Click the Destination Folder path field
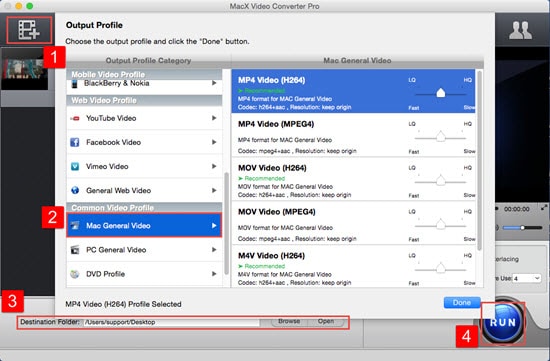550x361 pixels. click(x=172, y=322)
